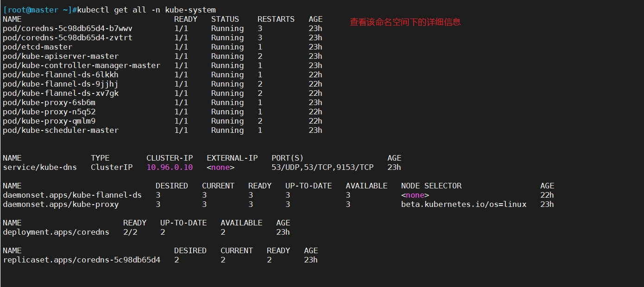Click the ClusterIP type value

pyautogui.click(x=112, y=167)
